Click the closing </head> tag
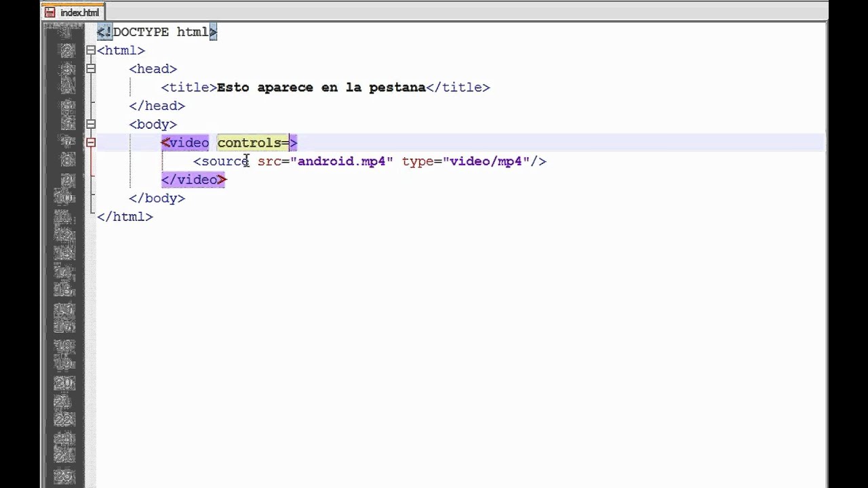Viewport: 868px width, 488px height. [x=157, y=106]
